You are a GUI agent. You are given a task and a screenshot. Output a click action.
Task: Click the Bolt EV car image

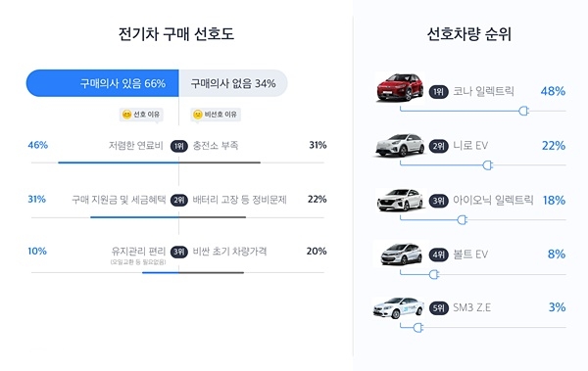pyautogui.click(x=401, y=255)
